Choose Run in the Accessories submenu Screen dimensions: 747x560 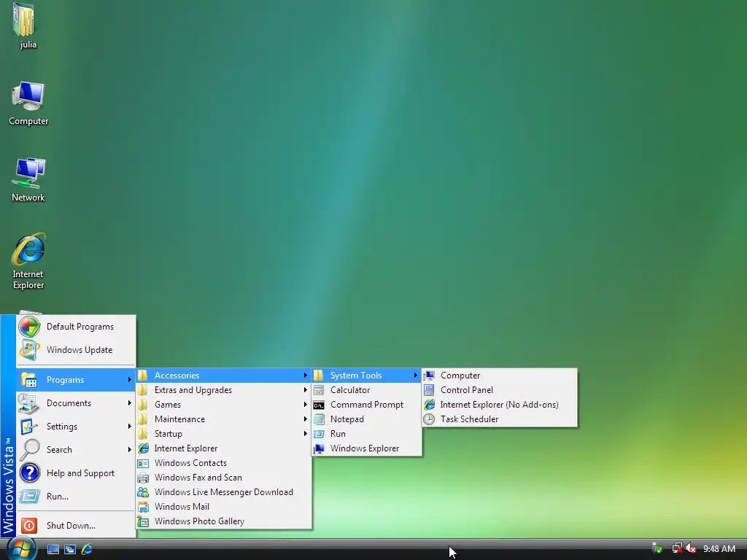[x=366, y=434]
